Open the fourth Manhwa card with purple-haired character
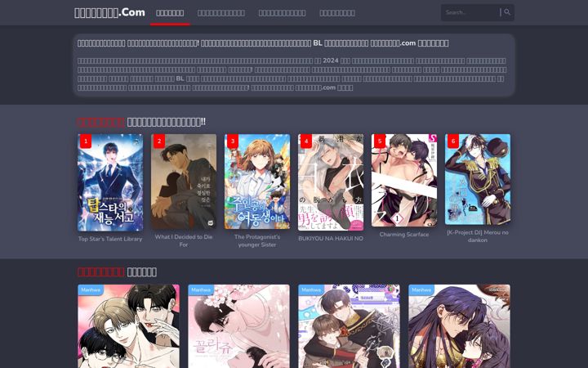This screenshot has width=588, height=368. (459, 326)
